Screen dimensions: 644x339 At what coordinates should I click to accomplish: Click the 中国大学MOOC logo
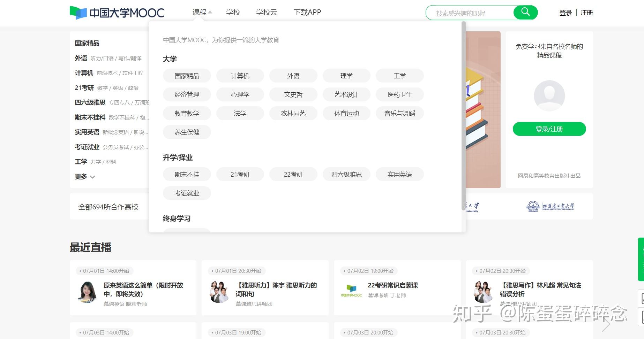[117, 11]
